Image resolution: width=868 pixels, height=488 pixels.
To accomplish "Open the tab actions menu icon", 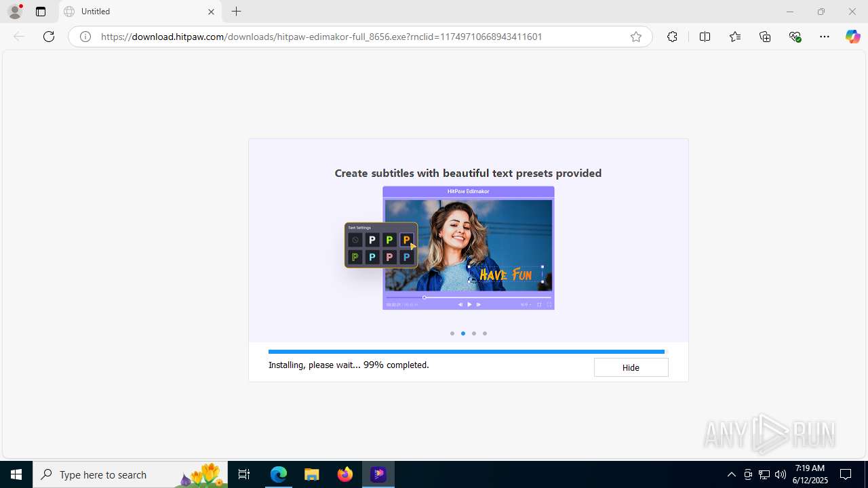I will (x=41, y=12).
